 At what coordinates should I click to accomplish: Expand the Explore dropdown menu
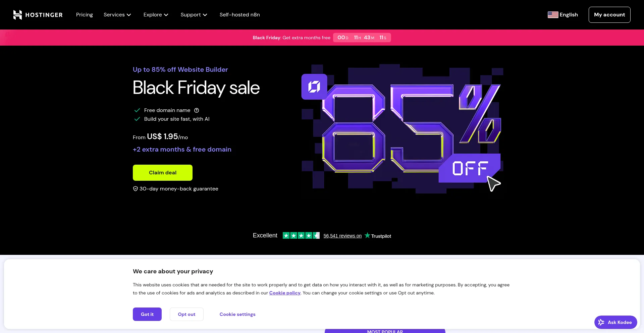click(156, 15)
